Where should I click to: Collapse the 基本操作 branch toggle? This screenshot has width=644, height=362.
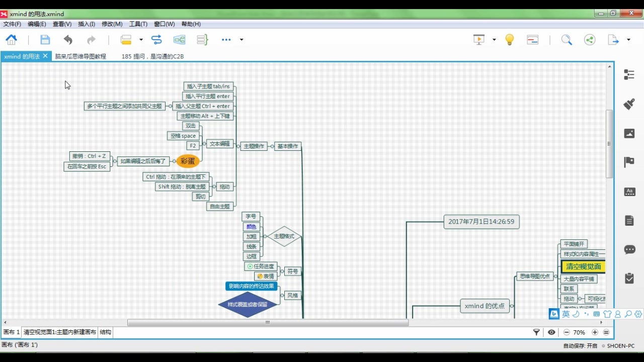[x=272, y=146]
